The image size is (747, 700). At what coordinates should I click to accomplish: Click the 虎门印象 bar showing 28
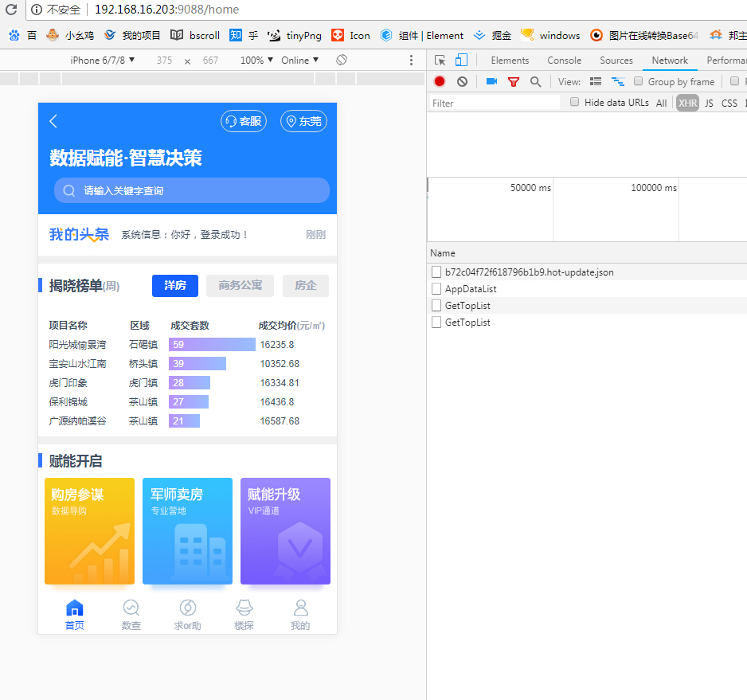(190, 382)
